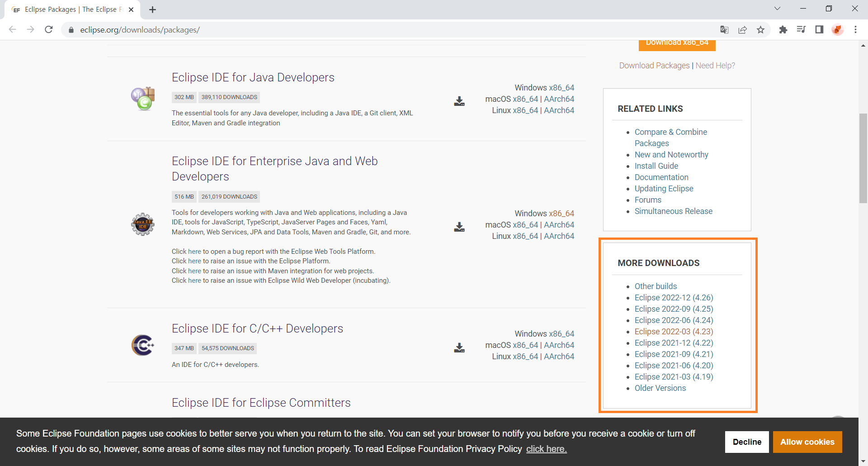
Task: Download Java Developers macOS x86_64
Action: coord(525,99)
